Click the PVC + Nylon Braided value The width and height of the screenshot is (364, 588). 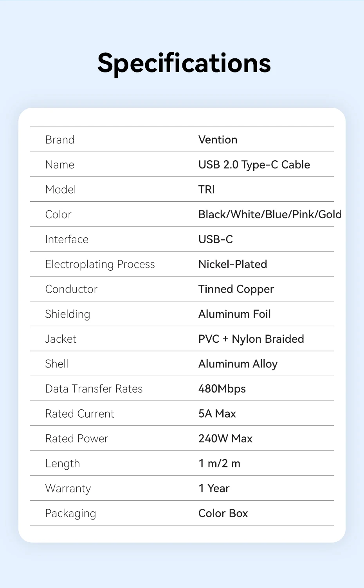[x=251, y=339]
